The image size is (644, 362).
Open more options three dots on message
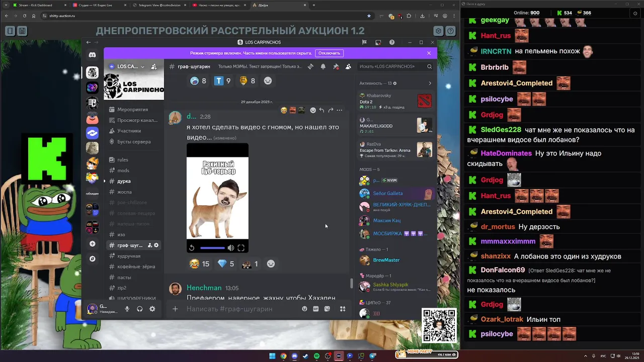coord(340,110)
